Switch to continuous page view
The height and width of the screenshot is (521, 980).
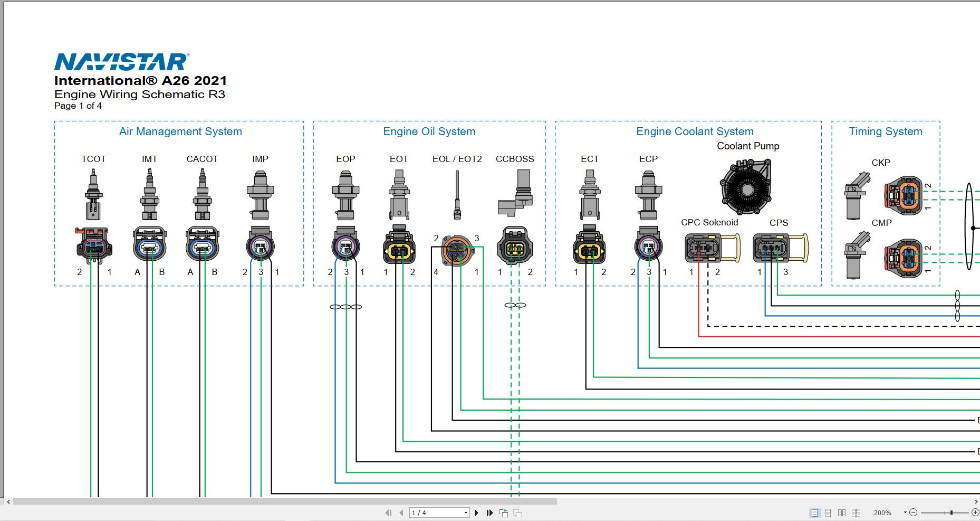(828, 513)
